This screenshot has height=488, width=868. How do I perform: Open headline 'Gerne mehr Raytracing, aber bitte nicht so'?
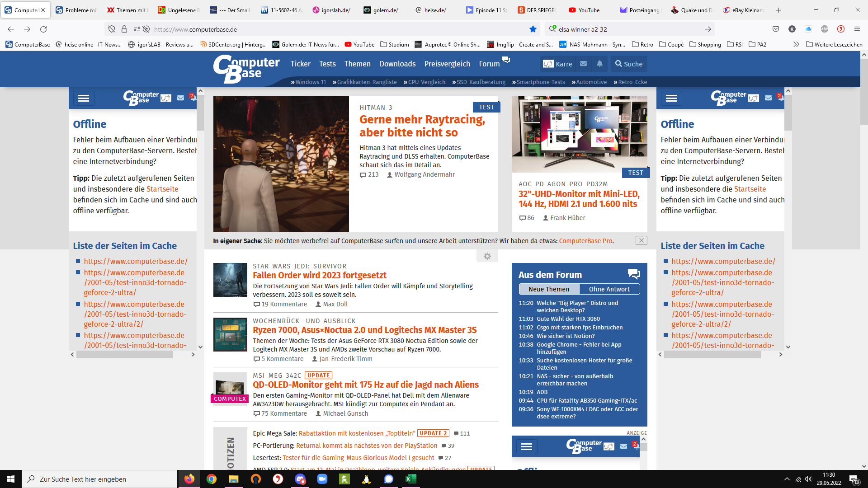pos(422,126)
